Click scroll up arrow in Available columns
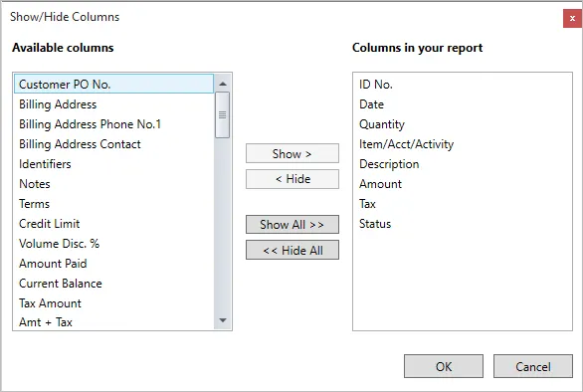The image size is (583, 392). (223, 84)
